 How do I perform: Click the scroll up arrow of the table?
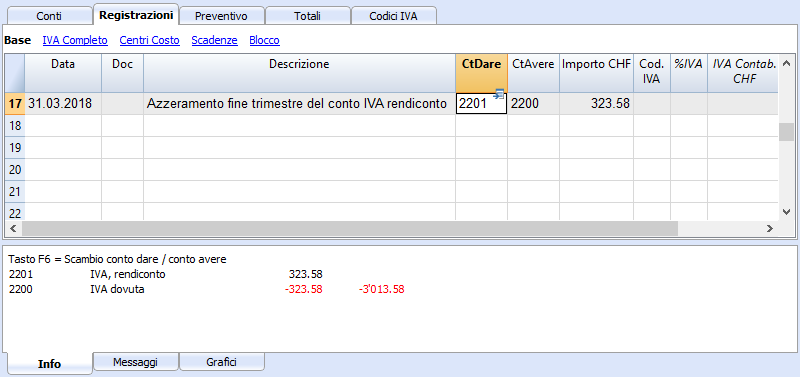click(x=786, y=61)
